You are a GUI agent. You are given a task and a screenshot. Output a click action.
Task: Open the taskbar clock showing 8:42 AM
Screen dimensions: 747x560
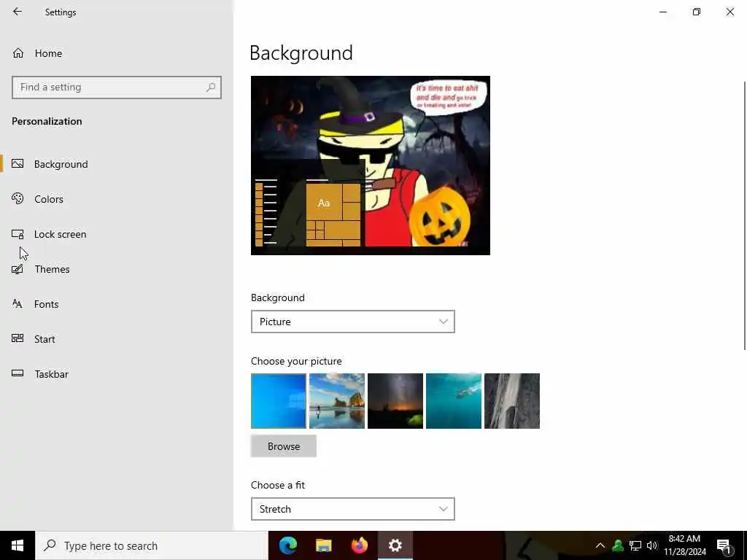pos(685,545)
